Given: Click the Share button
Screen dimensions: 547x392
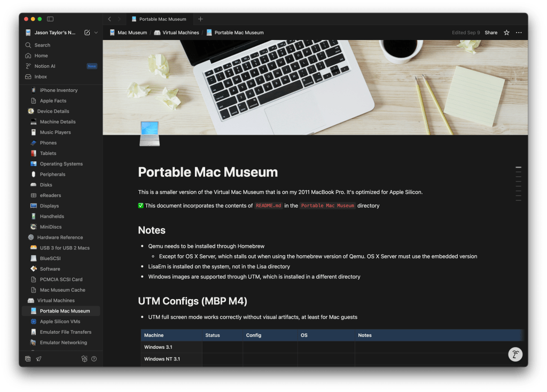Looking at the screenshot, I should (x=491, y=33).
